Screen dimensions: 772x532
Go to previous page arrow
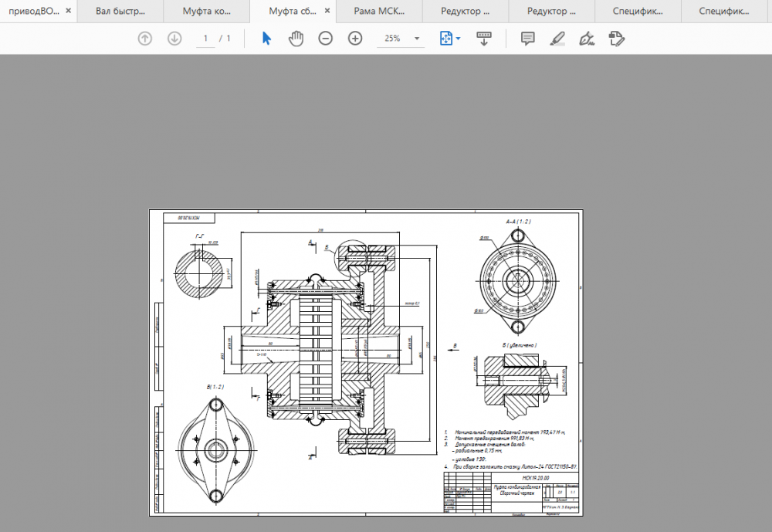click(144, 39)
